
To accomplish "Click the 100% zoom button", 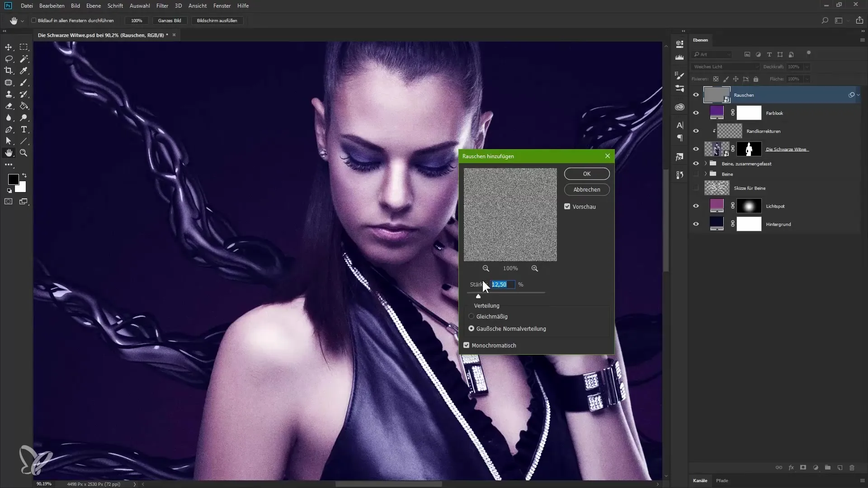I will coord(137,20).
